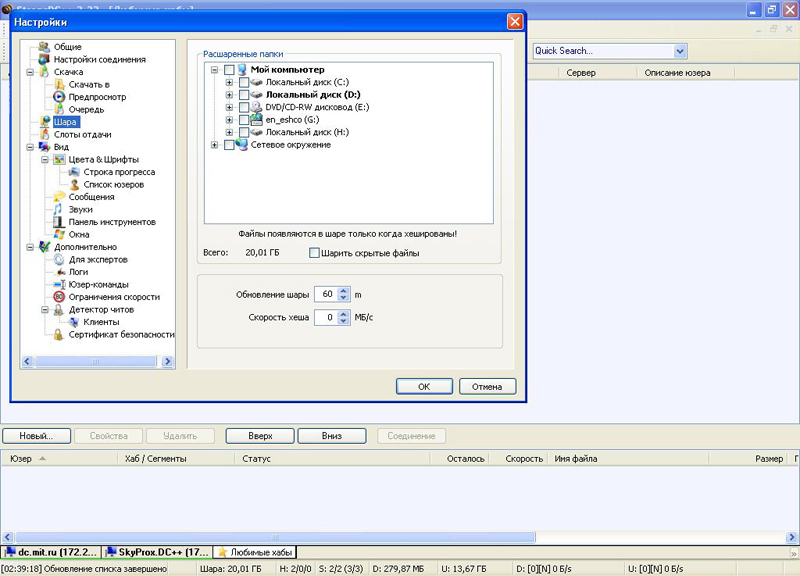Increase the Обновление шары spinner value
The height and width of the screenshot is (576, 800).
tap(344, 291)
